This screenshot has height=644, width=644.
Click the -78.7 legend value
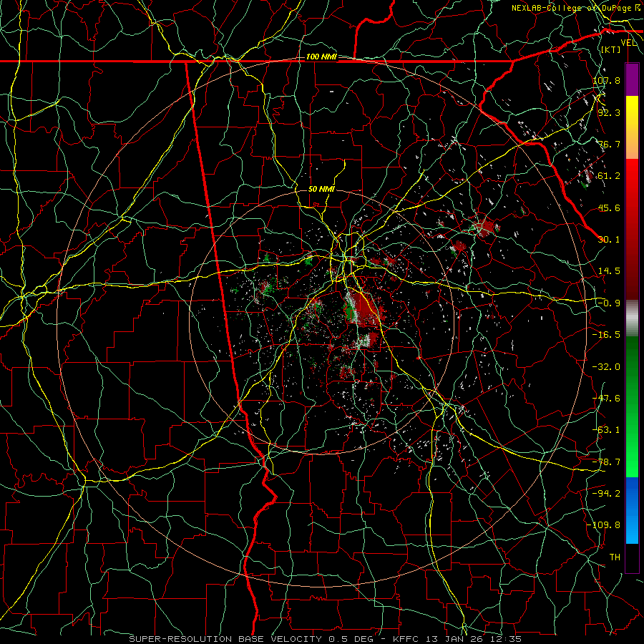pyautogui.click(x=606, y=462)
